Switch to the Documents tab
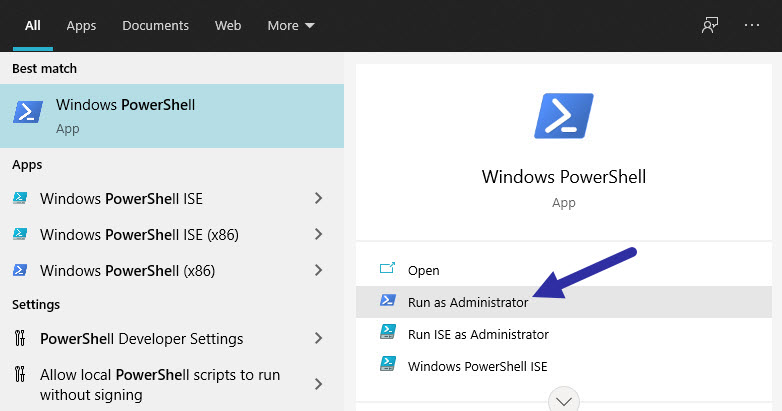The height and width of the screenshot is (411, 782). [156, 25]
